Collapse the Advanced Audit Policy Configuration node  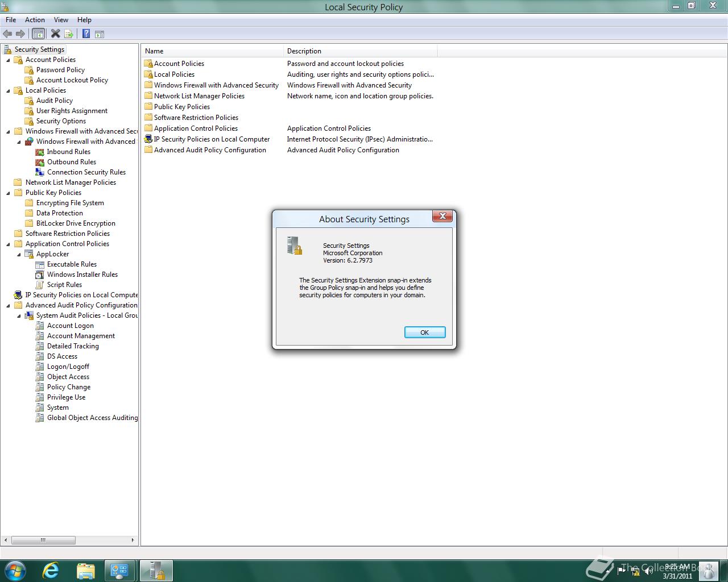tap(9, 305)
